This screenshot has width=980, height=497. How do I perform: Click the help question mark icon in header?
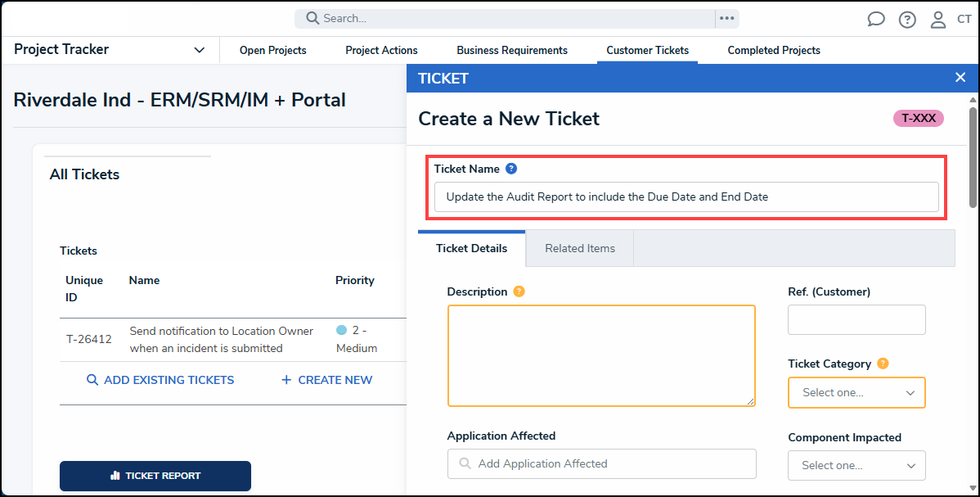pos(907,19)
